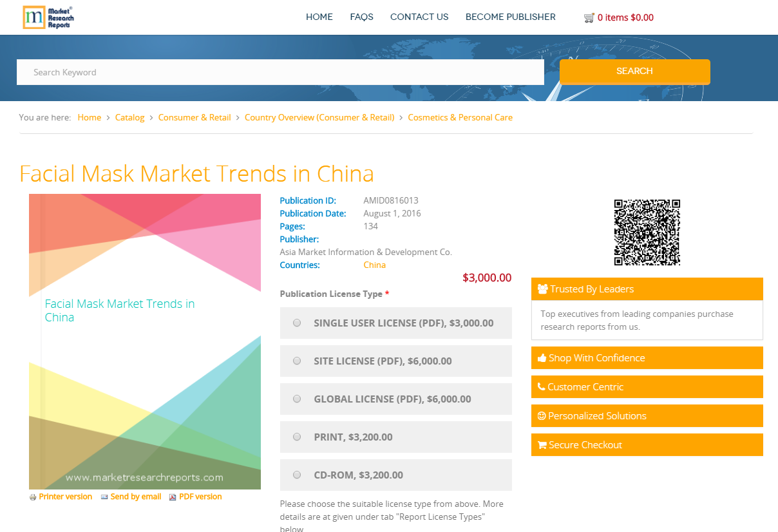The height and width of the screenshot is (532, 778).
Task: Click the orange Secure Checkout banner
Action: coord(647,444)
